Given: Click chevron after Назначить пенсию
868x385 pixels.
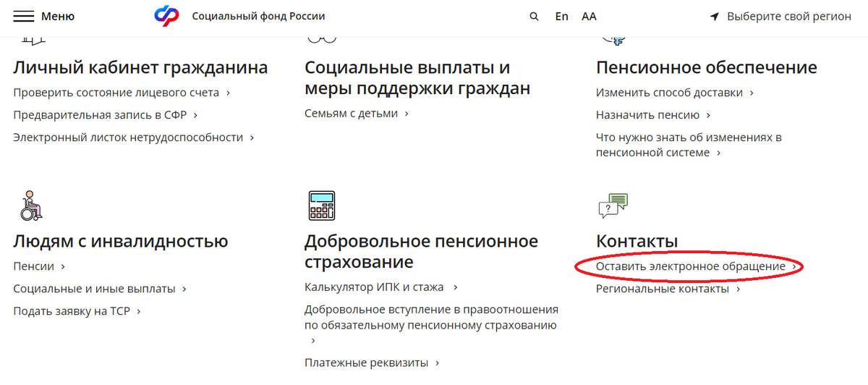Looking at the screenshot, I should pos(708,116).
